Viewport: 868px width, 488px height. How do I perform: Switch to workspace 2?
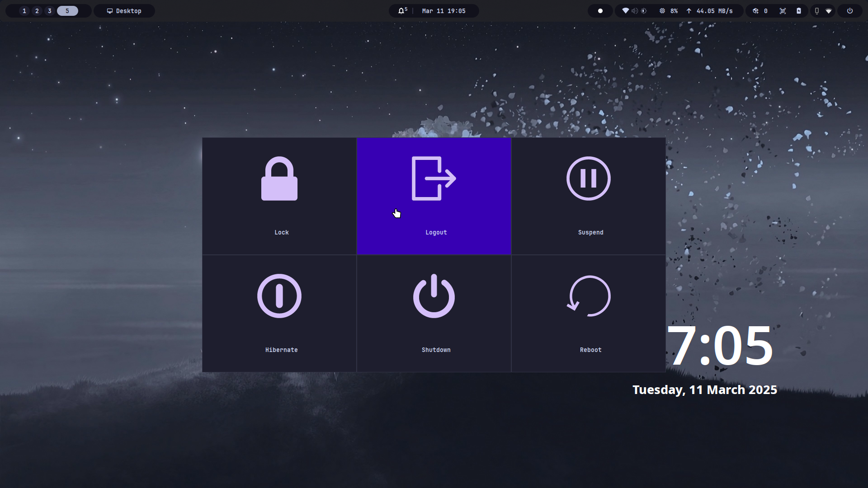37,11
